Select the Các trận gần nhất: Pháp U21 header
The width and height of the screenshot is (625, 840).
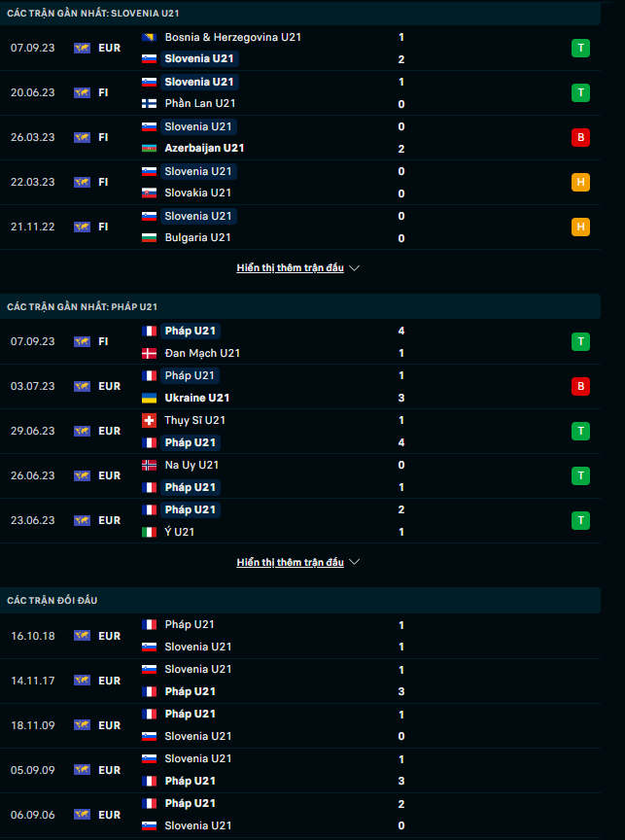[82, 306]
